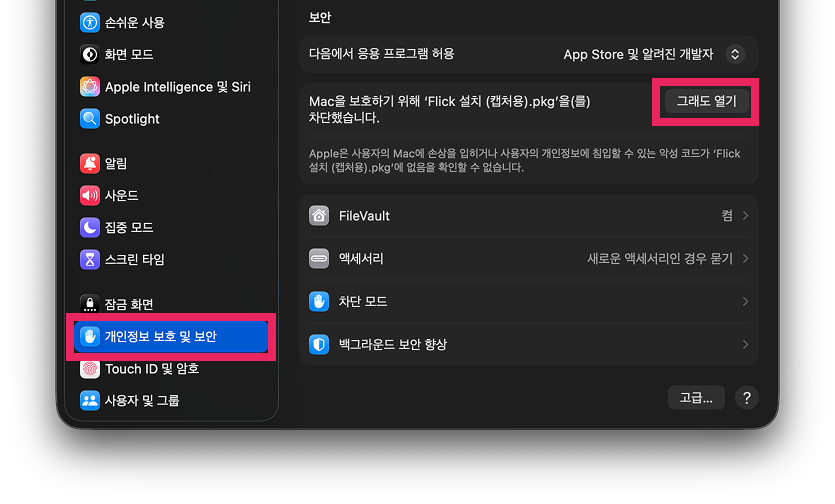Screen dimensions: 835x504
Task: Expand 백그라운드 보안 향상 row chevron
Action: click(745, 345)
